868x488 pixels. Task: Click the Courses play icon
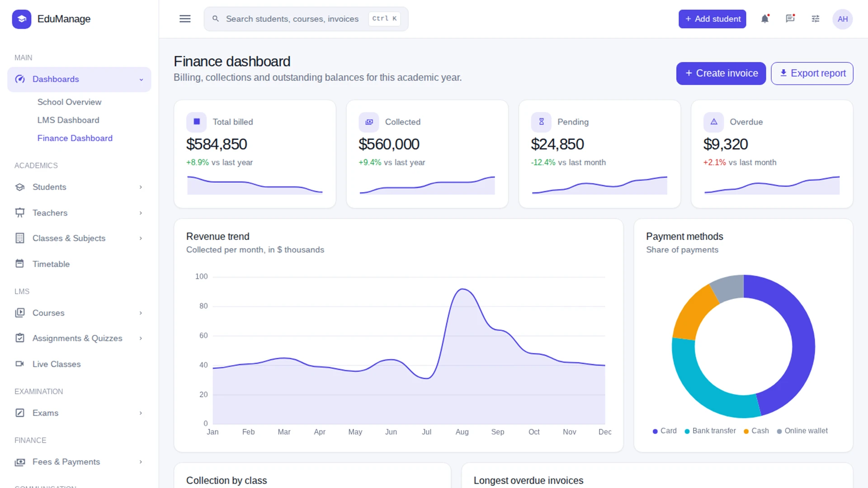tap(19, 313)
